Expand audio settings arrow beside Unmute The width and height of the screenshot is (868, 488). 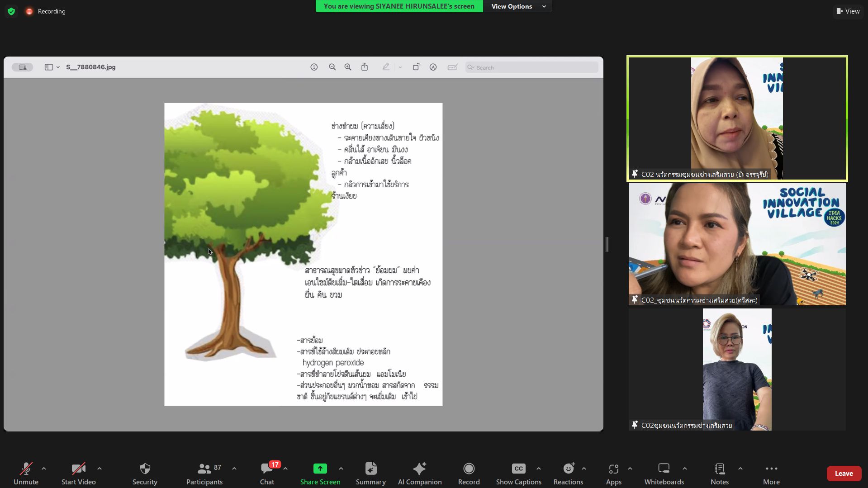pyautogui.click(x=44, y=469)
